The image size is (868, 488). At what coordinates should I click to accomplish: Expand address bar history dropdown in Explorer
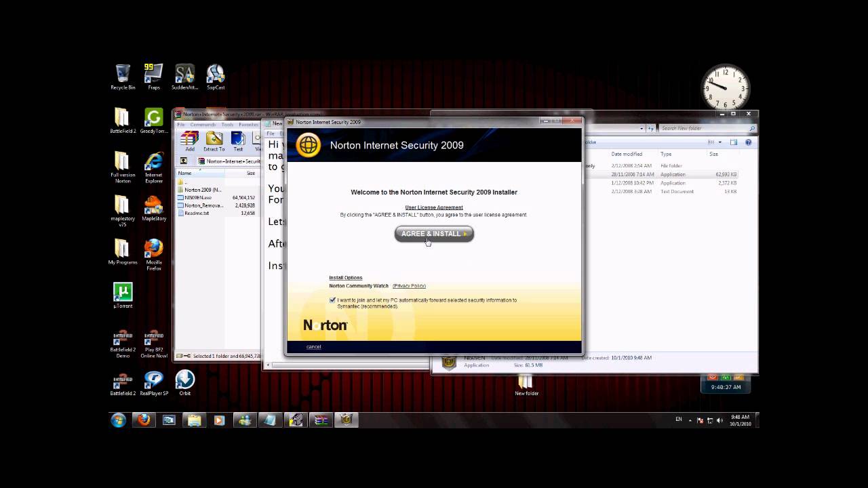tap(642, 128)
